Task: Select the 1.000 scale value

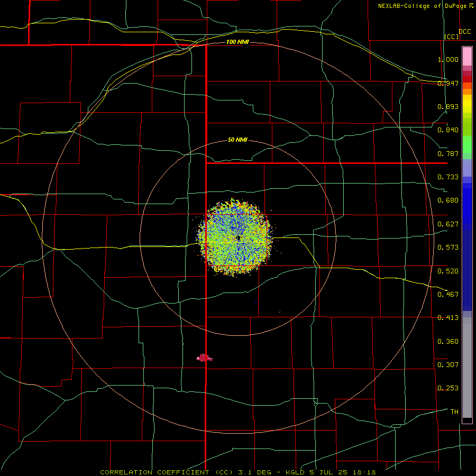Action: [x=448, y=59]
